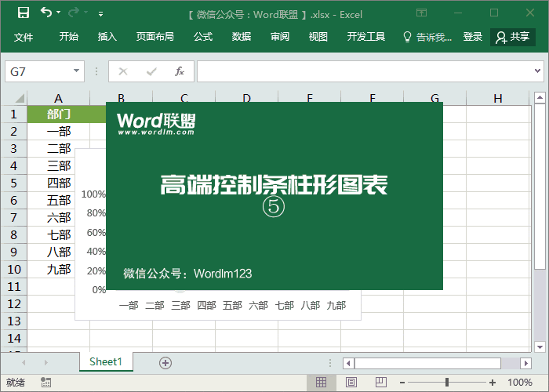Screen dimensions: 549x392
Task: Expand the Name Box dropdown arrow
Action: [x=76, y=71]
